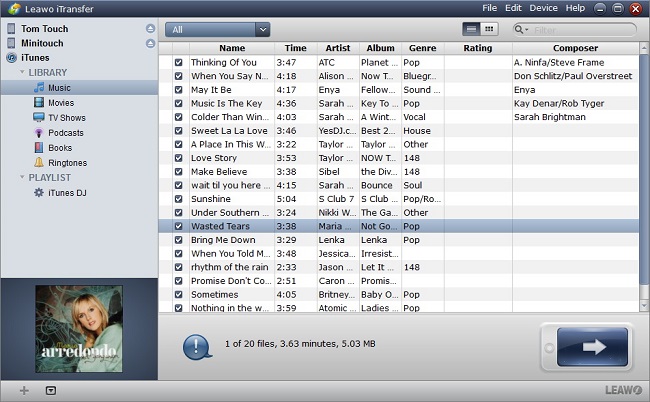Click the Minitouch device icon
Image resolution: width=650 pixels, height=402 pixels.
(x=11, y=43)
